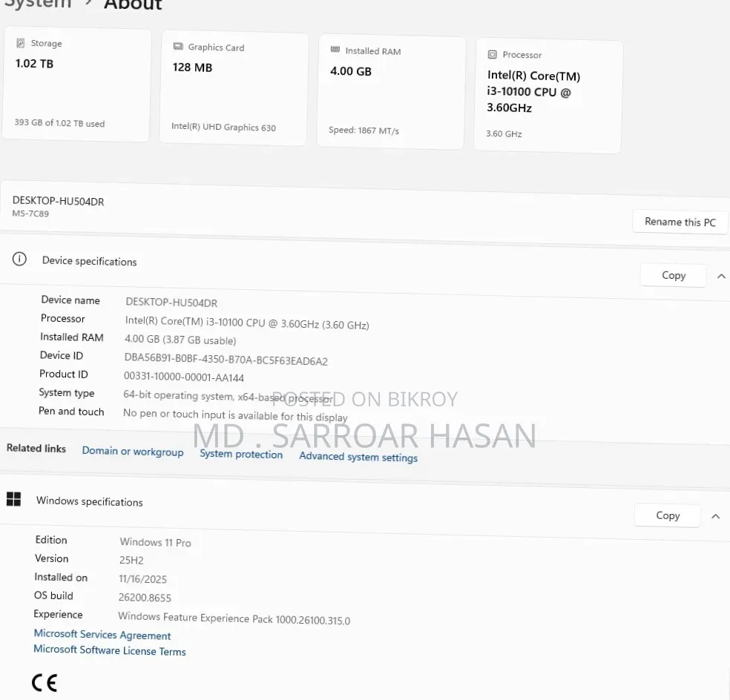This screenshot has height=700, width=730.
Task: Collapse the Device specifications section
Action: [x=721, y=276]
